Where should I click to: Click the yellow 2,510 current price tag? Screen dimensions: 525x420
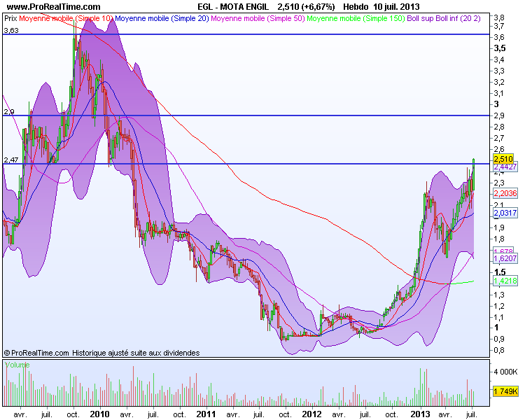(x=503, y=159)
